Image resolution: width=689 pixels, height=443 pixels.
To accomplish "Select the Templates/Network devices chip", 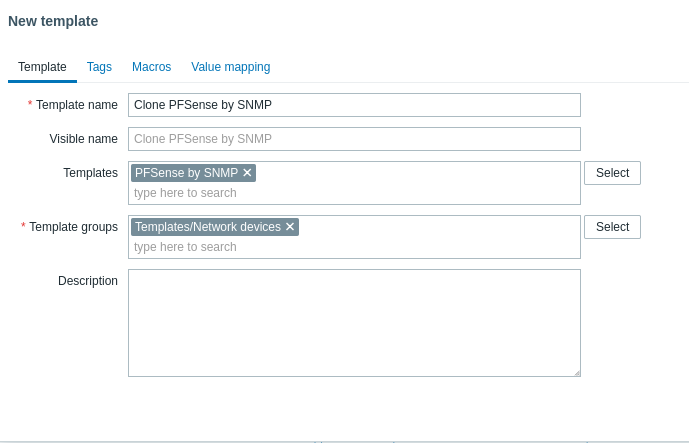I will tap(207, 227).
